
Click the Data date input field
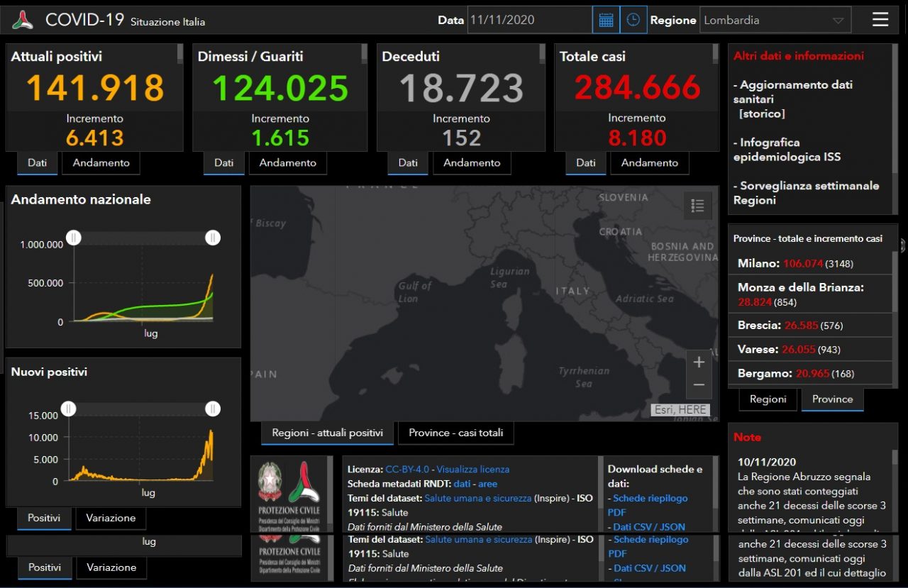pyautogui.click(x=528, y=20)
